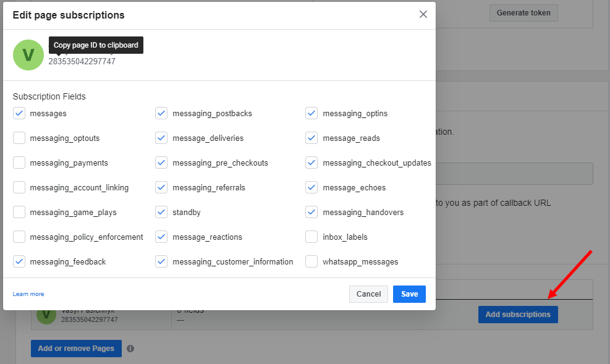The height and width of the screenshot is (364, 610).
Task: Check the whatsapp_messages field
Action: coord(311,261)
